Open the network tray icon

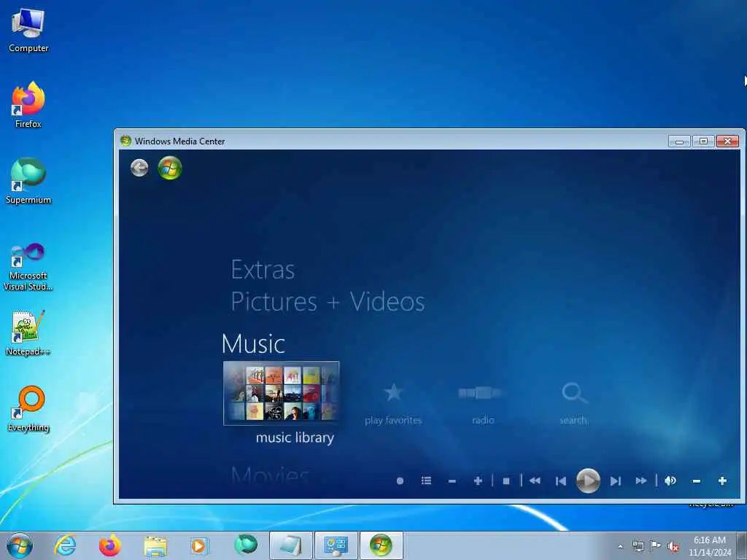click(638, 546)
